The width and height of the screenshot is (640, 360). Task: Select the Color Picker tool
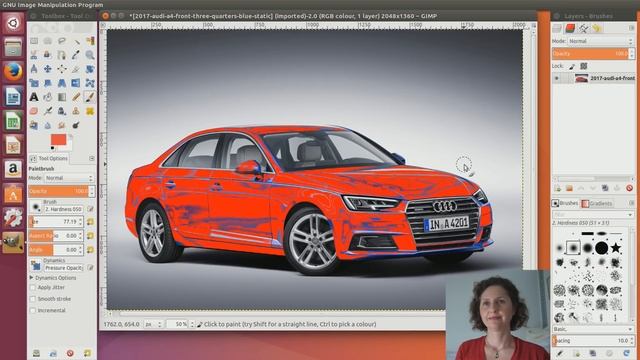(x=76, y=55)
